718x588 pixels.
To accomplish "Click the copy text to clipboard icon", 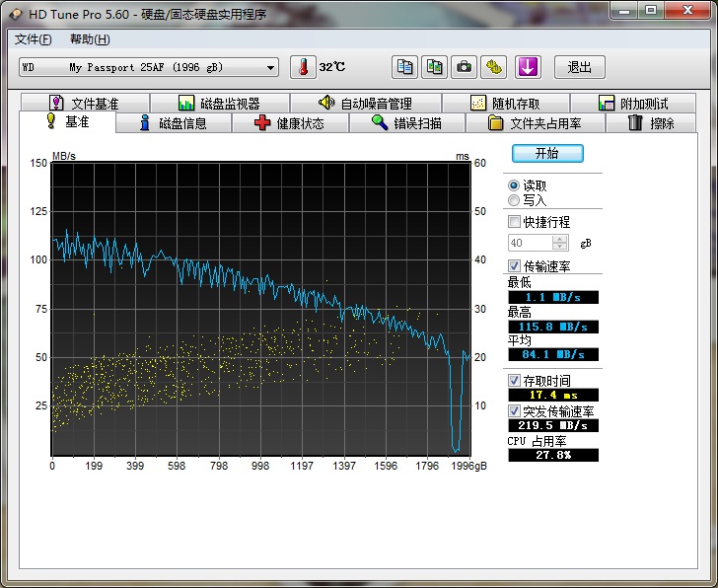I will tap(404, 67).
